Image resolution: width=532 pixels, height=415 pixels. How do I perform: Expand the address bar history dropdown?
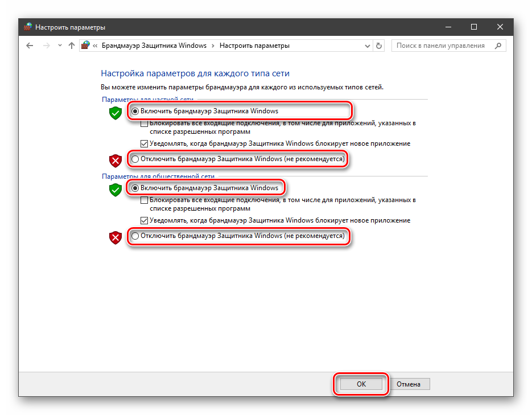pos(366,46)
